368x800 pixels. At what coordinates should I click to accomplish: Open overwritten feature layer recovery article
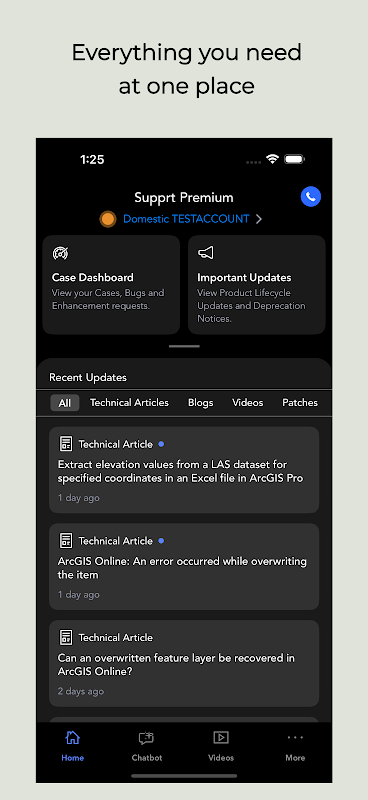coord(184,664)
